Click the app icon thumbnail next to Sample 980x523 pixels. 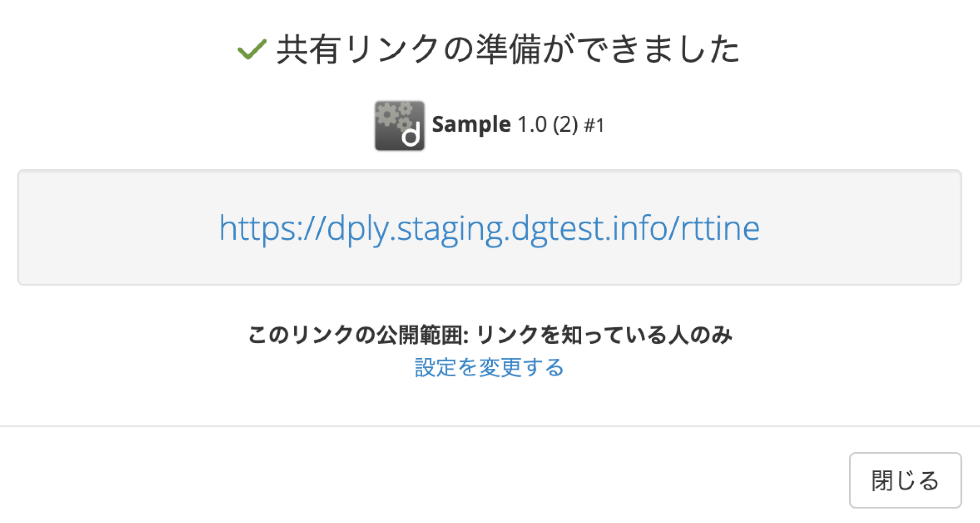(x=398, y=125)
